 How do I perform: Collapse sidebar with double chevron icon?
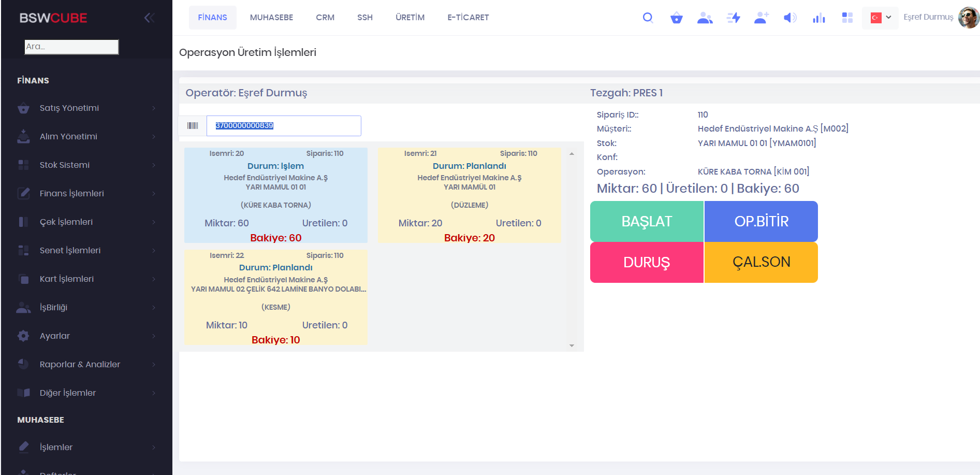(149, 18)
